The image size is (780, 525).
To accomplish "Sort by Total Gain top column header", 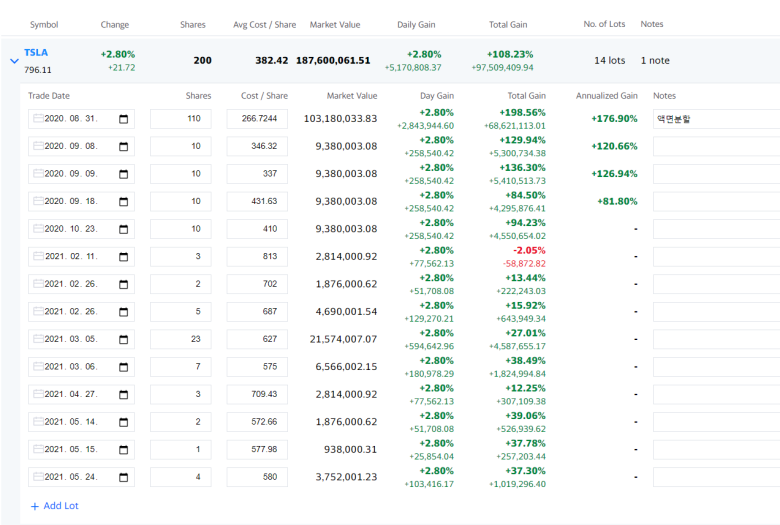I will tap(508, 24).
